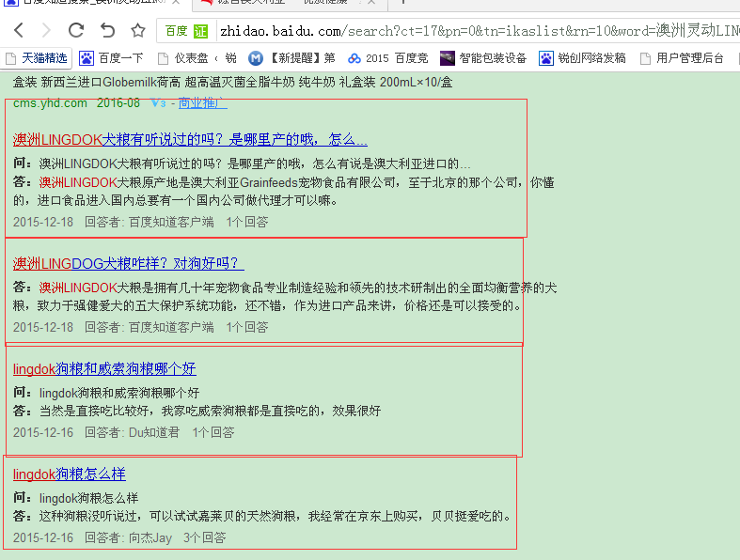740x560 pixels.
Task: Click the green 证 certificate badge
Action: point(200,31)
